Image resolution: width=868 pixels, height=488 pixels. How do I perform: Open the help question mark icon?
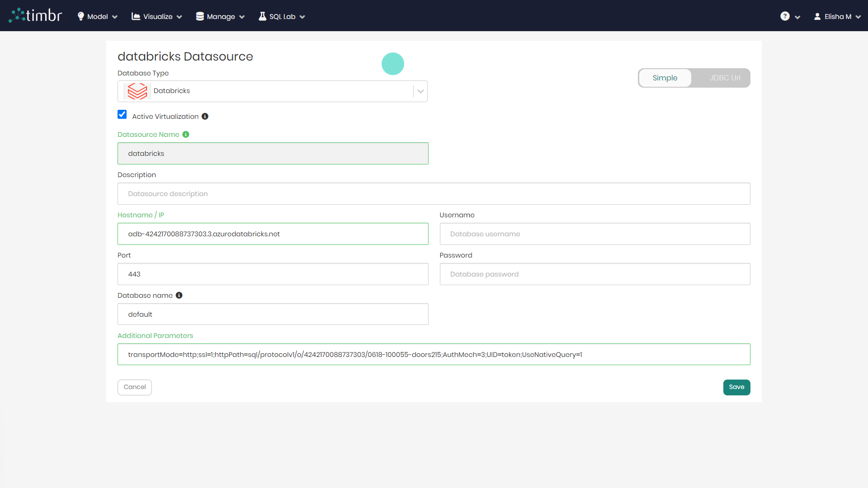click(786, 16)
